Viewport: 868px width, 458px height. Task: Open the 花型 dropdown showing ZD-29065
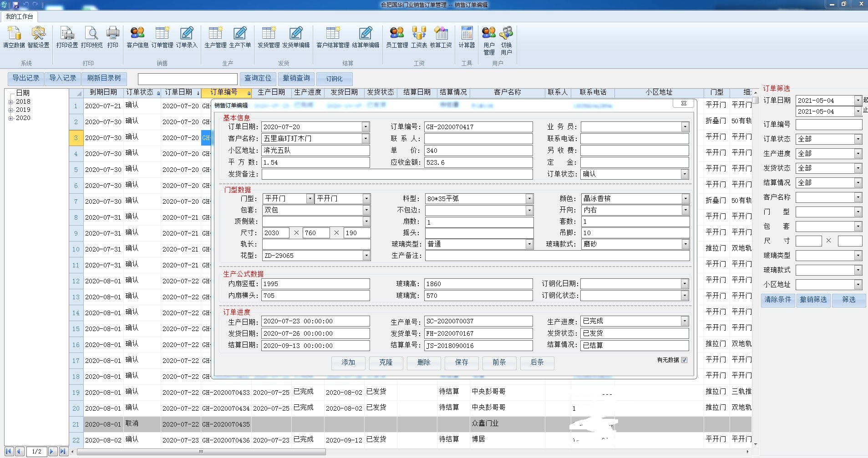click(366, 256)
